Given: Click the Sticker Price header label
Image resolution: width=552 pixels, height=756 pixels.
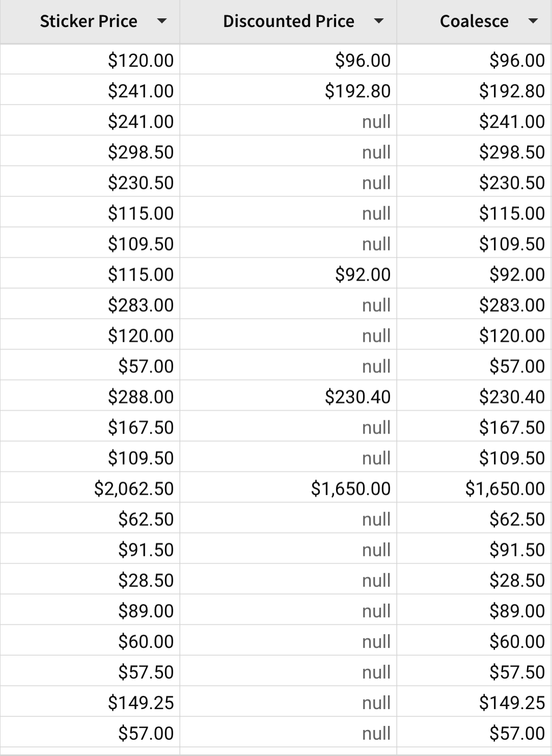Looking at the screenshot, I should (89, 21).
